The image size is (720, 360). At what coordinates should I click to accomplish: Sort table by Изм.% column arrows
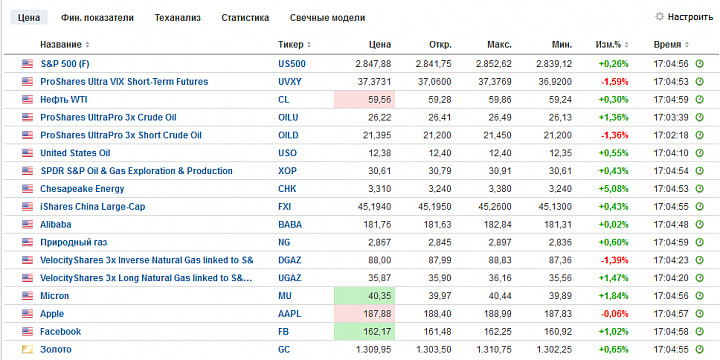pyautogui.click(x=627, y=45)
